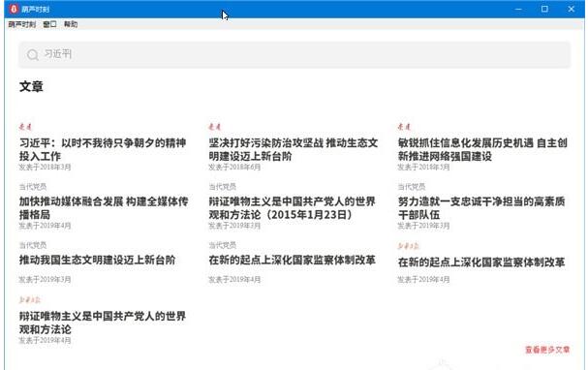Open the first menu bar item left of 窗口
Screen dimensions: 588x370
(x=21, y=24)
